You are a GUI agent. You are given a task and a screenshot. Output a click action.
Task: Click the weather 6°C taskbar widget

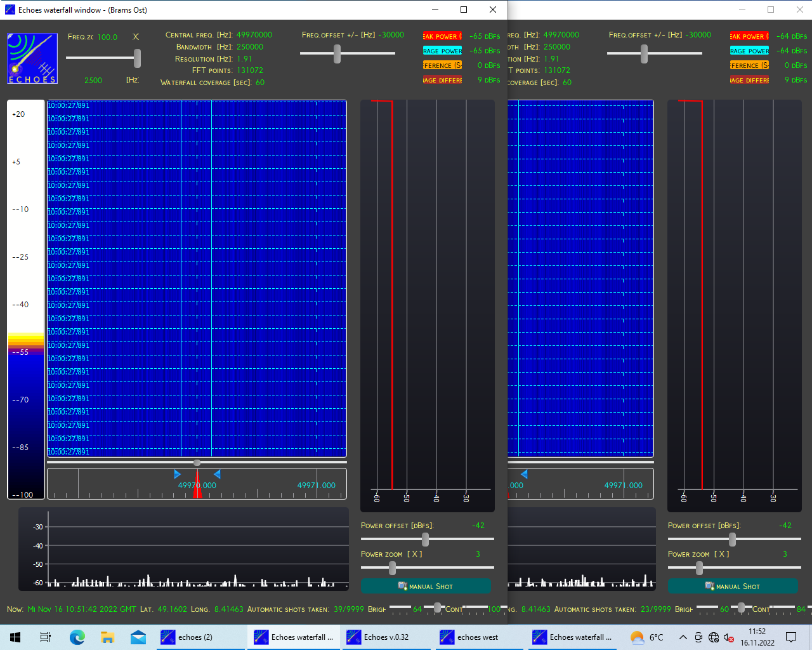[646, 637]
